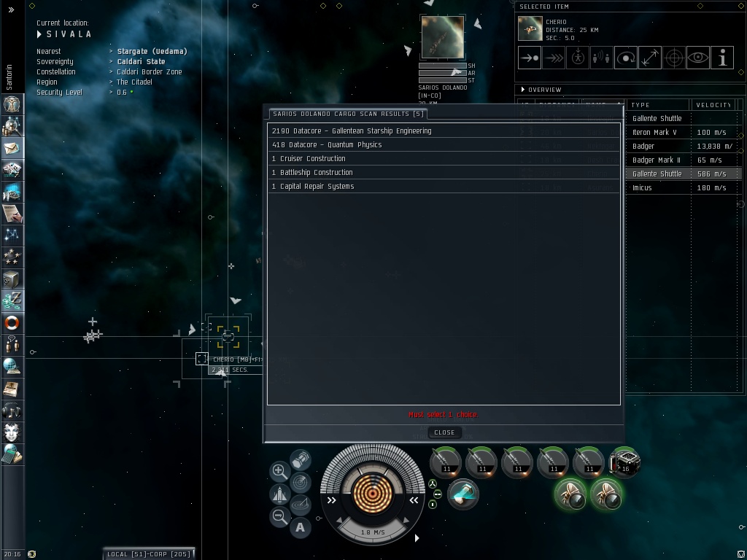
Task: Close the cargo scan results window
Action: point(444,432)
